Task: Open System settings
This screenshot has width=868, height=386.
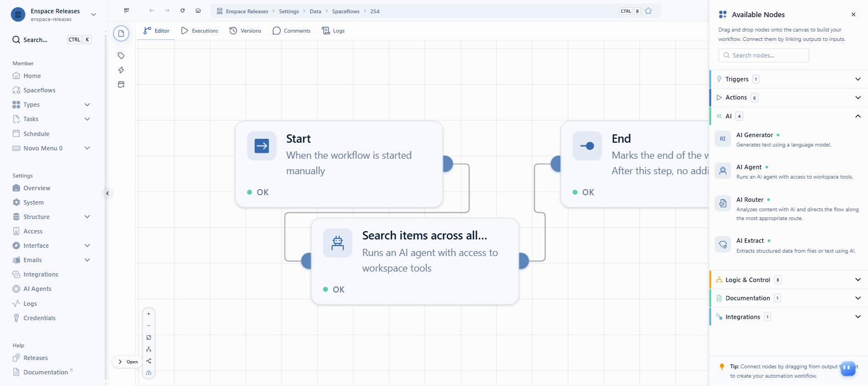Action: coord(33,202)
